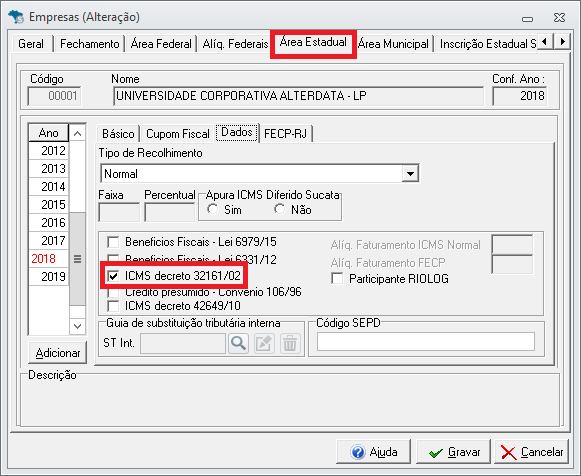Save changes with Gravar button
Viewport: 581px width, 476px height.
pos(454,452)
